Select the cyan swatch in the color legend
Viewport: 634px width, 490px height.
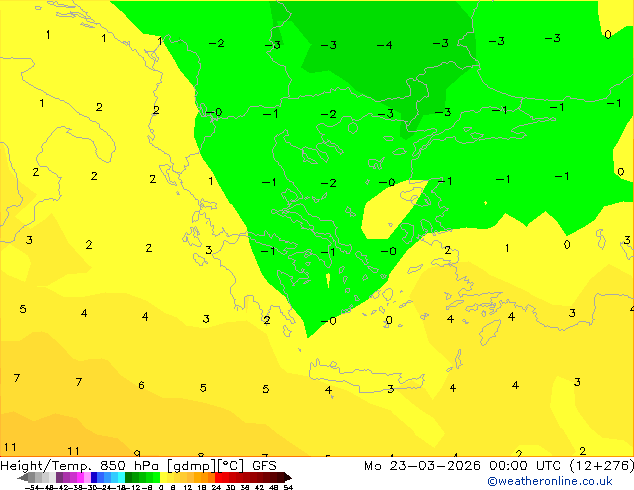[x=121, y=477]
